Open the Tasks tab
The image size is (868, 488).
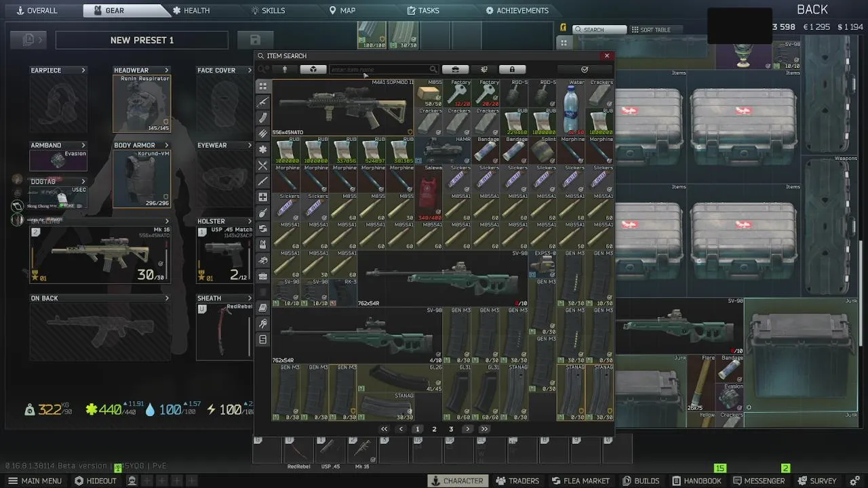(x=423, y=10)
